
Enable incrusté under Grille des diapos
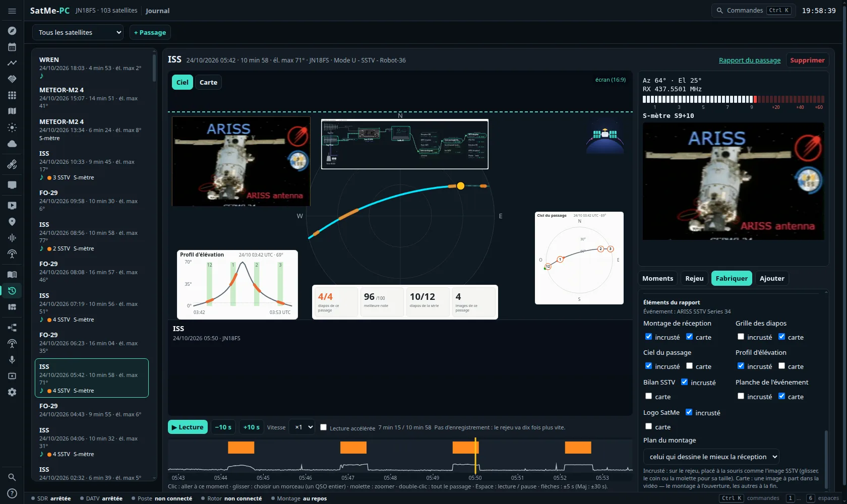point(741,337)
